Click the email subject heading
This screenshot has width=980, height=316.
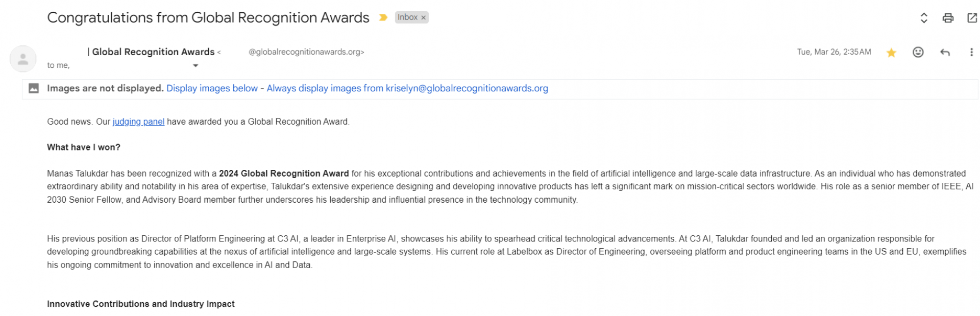[208, 17]
